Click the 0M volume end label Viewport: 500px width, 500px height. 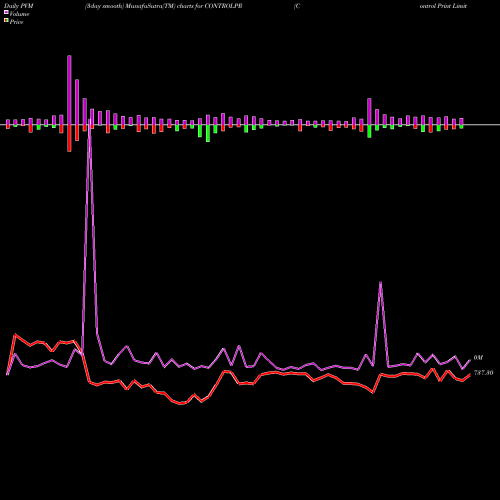click(478, 358)
